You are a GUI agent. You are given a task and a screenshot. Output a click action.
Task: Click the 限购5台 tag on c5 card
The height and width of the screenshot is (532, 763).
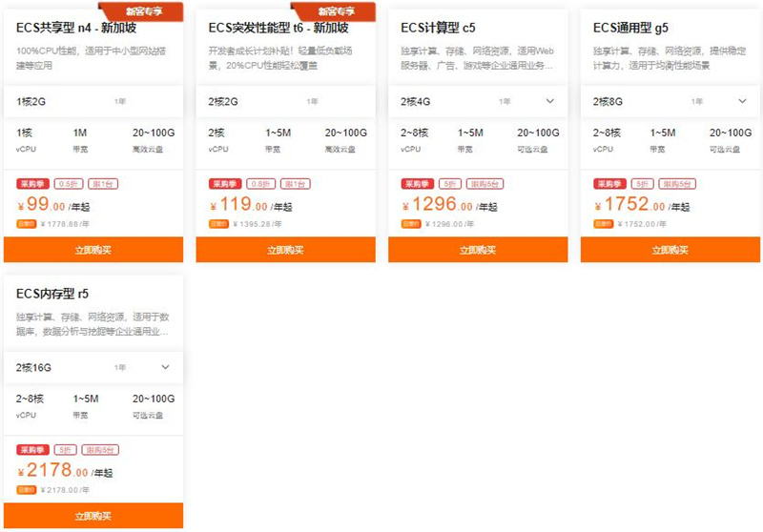click(485, 184)
